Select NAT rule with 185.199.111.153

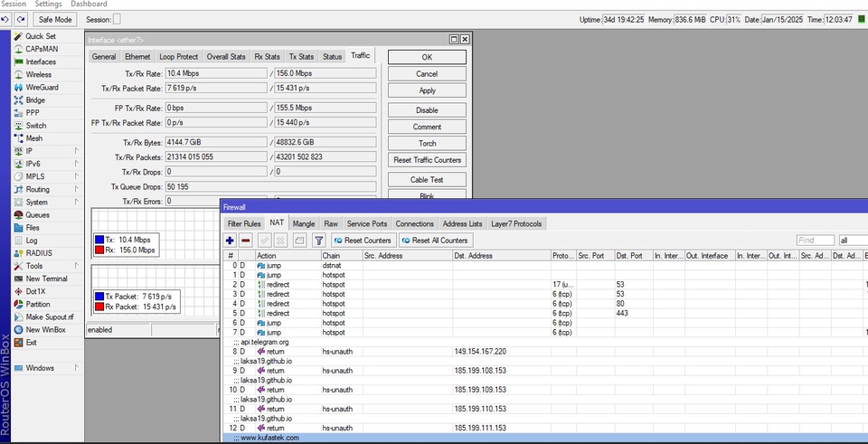[x=545, y=428]
